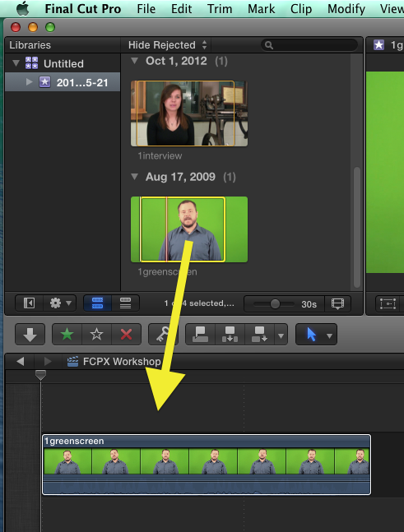Image resolution: width=404 pixels, height=532 pixels.
Task: Adjust the 30s clip duration slider
Action: [x=275, y=303]
